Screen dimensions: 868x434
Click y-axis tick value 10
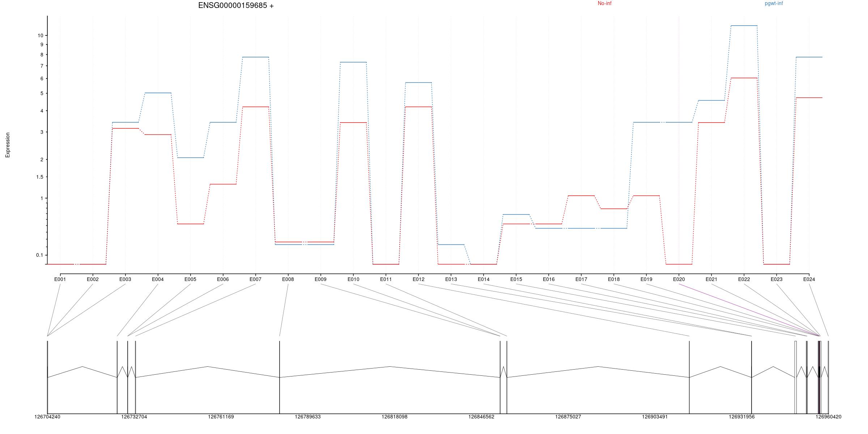point(41,35)
